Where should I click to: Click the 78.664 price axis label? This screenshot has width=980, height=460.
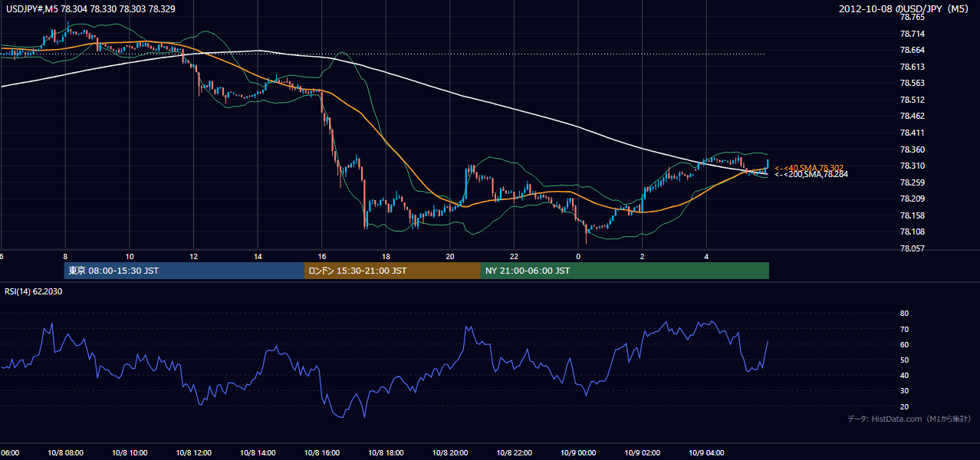coord(913,50)
